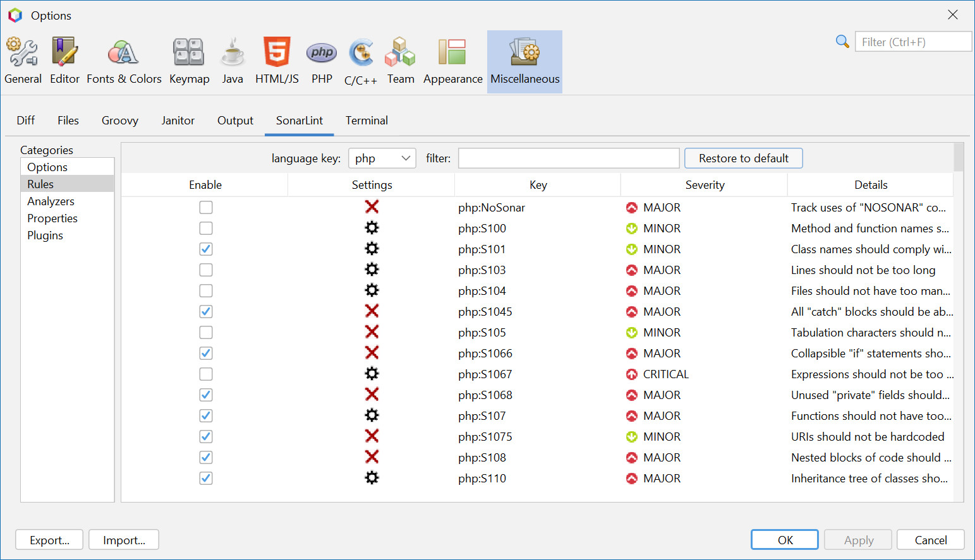Open the General options page
Image resolution: width=975 pixels, height=560 pixels.
[23, 60]
